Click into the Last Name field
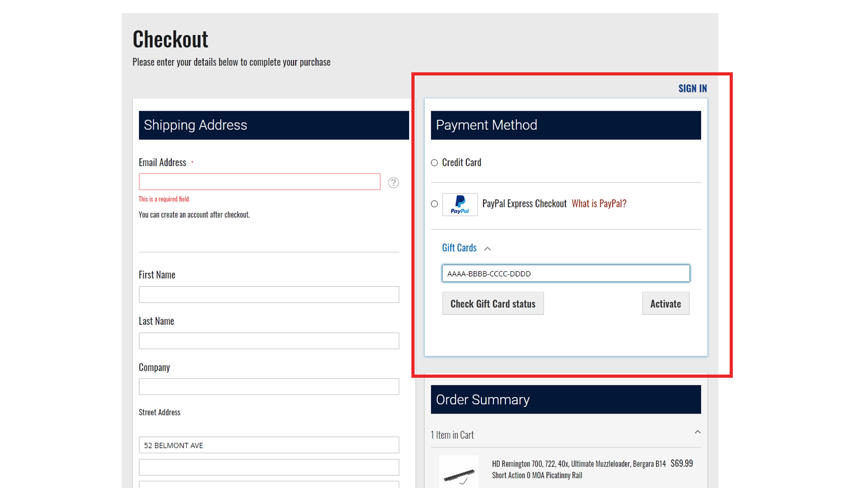Screen dimensions: 868x488 click(269, 341)
